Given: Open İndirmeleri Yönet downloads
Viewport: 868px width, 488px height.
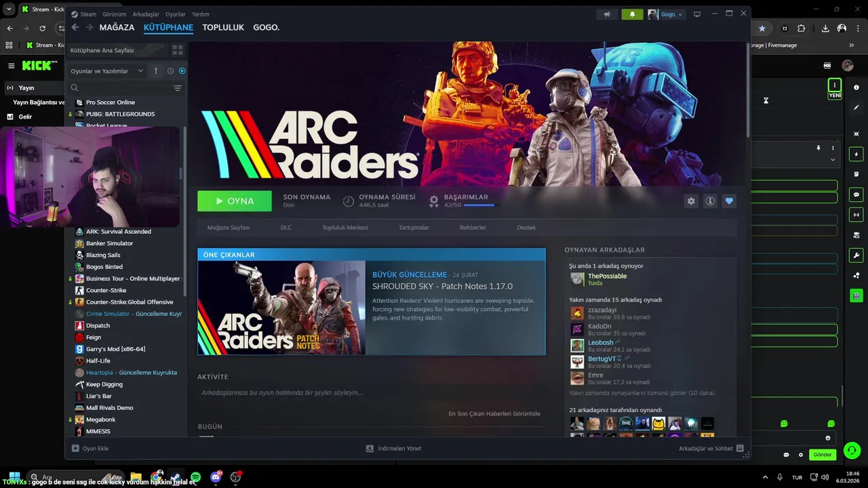Looking at the screenshot, I should tap(394, 449).
